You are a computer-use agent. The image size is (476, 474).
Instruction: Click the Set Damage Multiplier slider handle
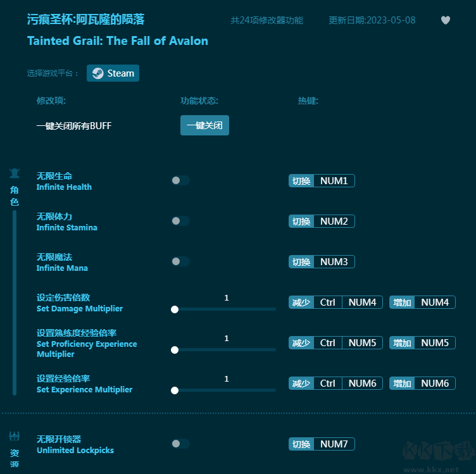175,309
